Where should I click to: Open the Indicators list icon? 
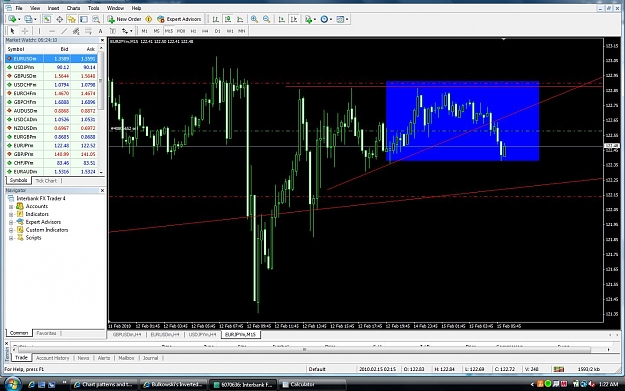(308, 19)
